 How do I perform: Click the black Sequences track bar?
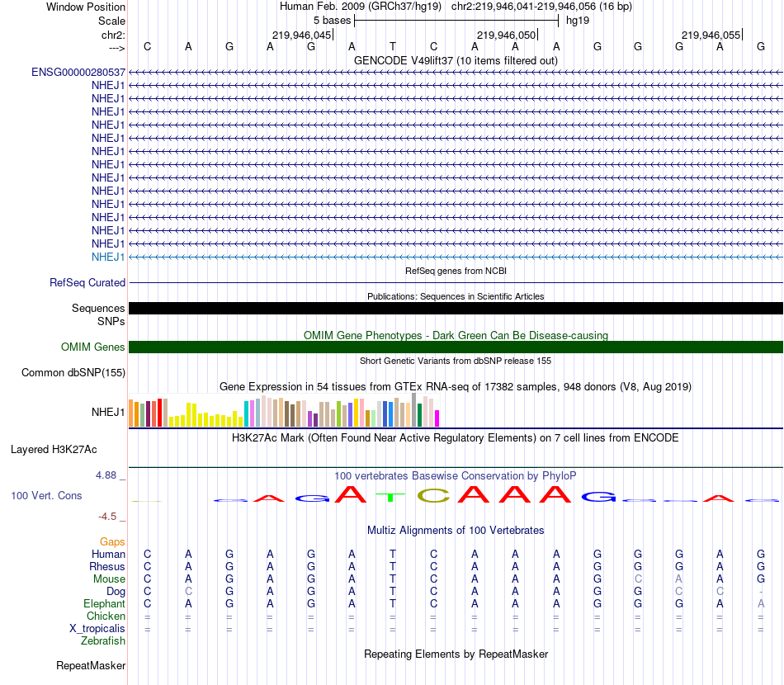pyautogui.click(x=456, y=308)
